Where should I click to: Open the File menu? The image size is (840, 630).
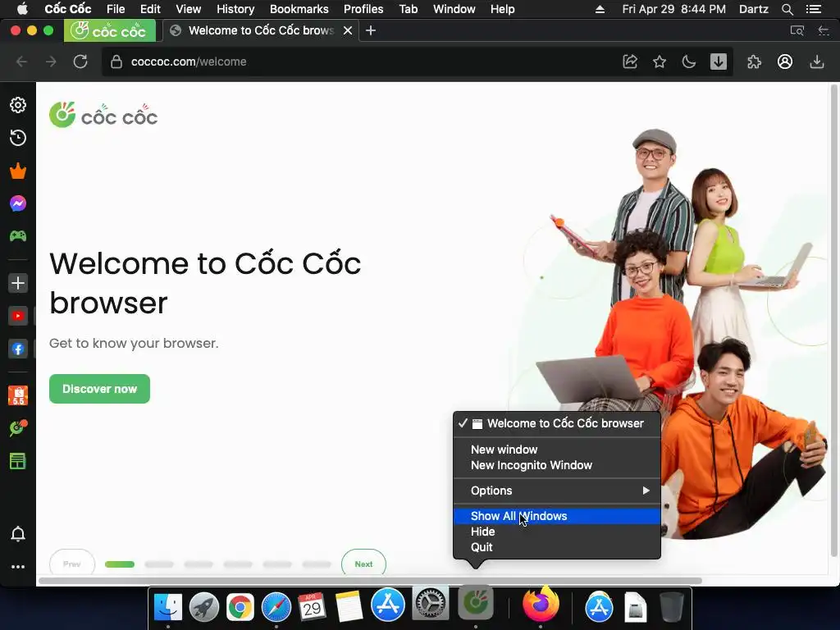click(x=116, y=9)
